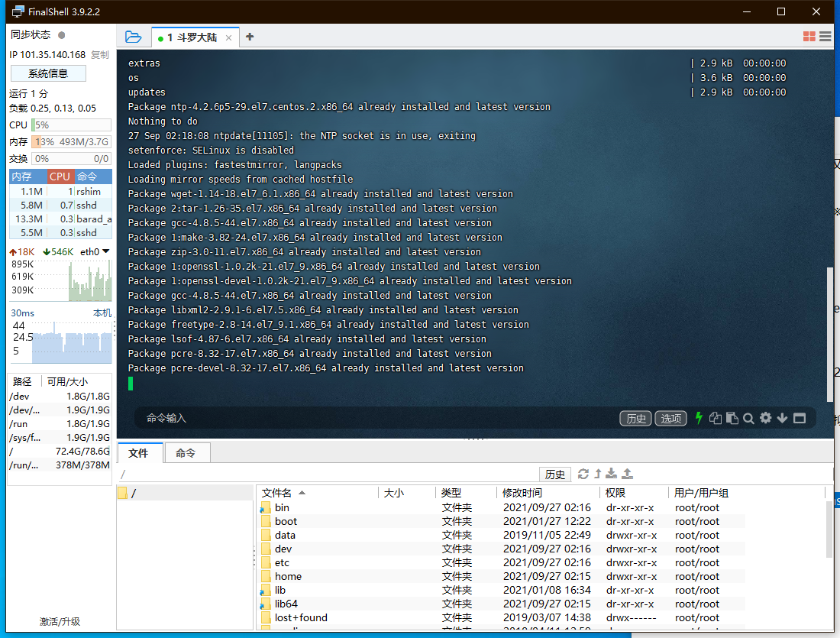Image resolution: width=840 pixels, height=638 pixels.
Task: Click the terminal fullscreen window icon
Action: [800, 418]
